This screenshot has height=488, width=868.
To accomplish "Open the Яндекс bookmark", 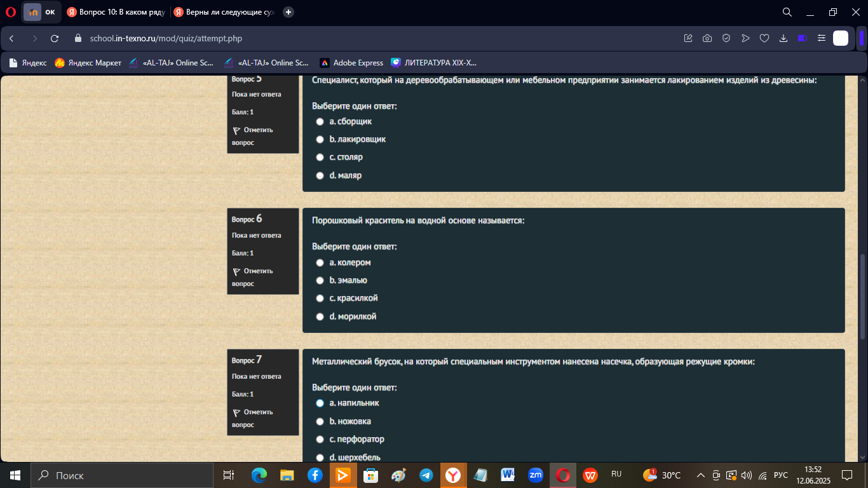I will pyautogui.click(x=29, y=63).
